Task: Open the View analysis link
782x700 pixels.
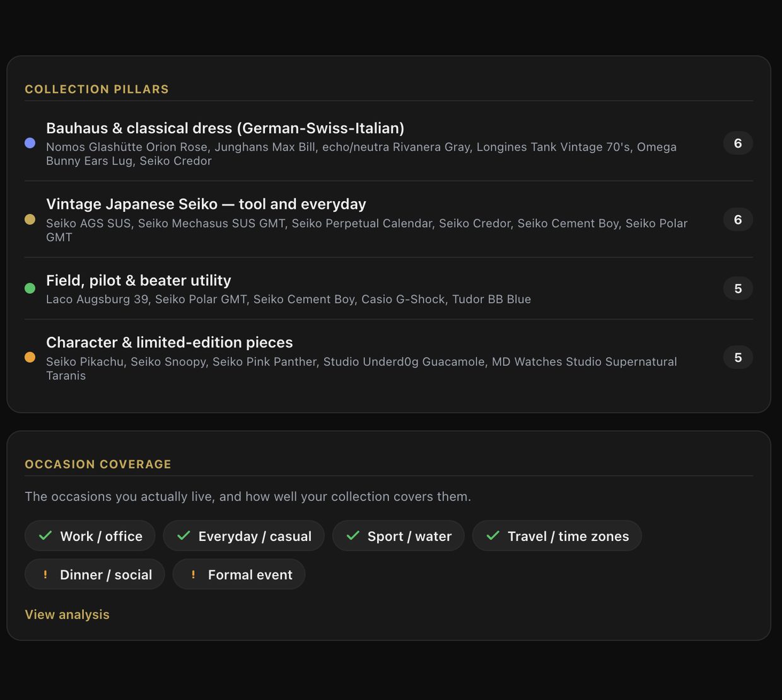Action: point(67,614)
